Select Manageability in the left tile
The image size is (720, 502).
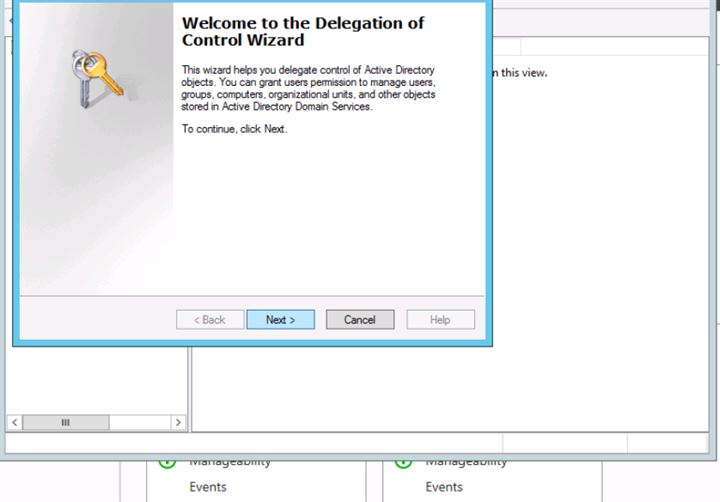click(230, 462)
